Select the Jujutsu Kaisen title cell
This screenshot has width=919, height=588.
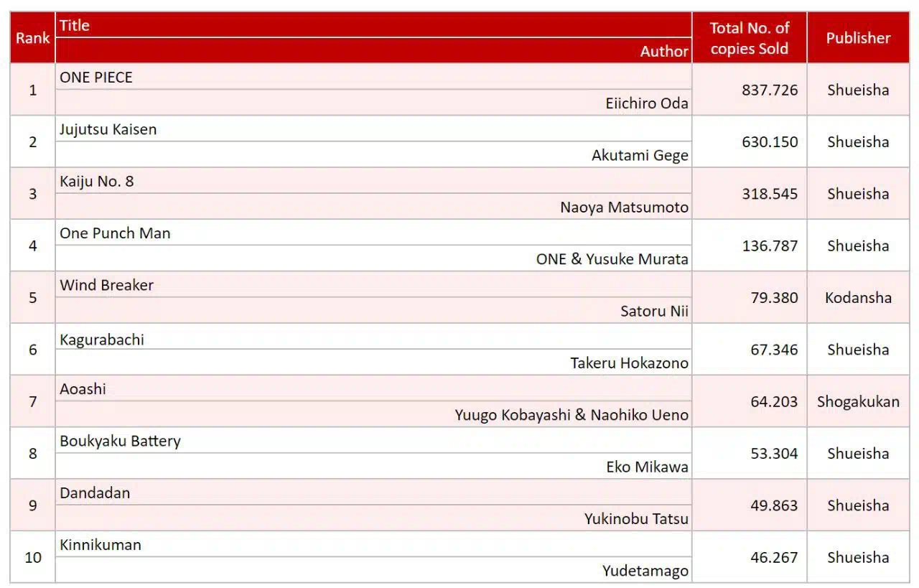click(373, 129)
